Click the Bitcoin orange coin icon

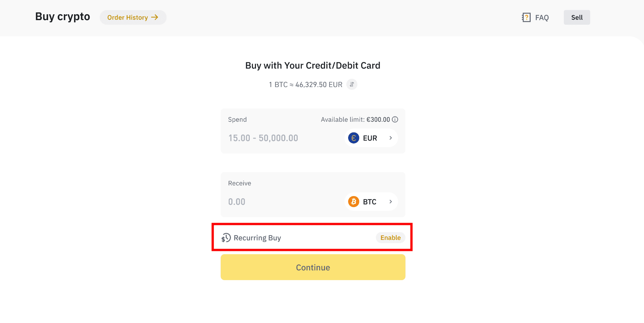354,202
